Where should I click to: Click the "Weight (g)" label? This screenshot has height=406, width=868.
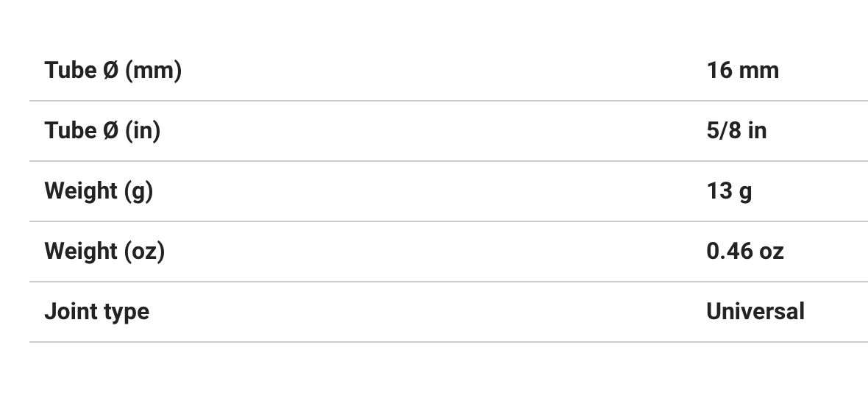coord(99,191)
